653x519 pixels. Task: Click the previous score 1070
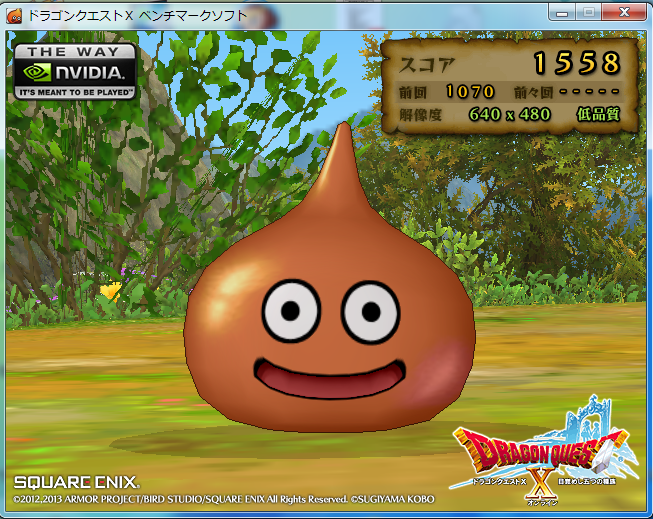click(x=470, y=91)
